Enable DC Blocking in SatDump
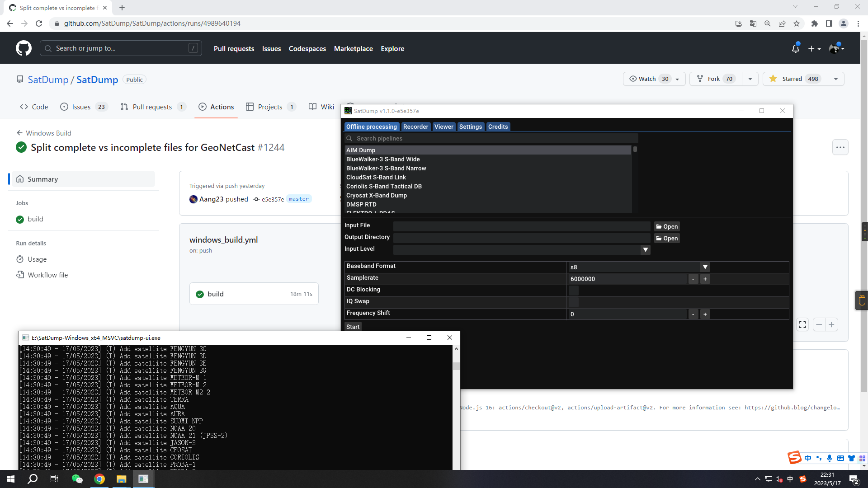This screenshot has height=488, width=868. click(573, 291)
